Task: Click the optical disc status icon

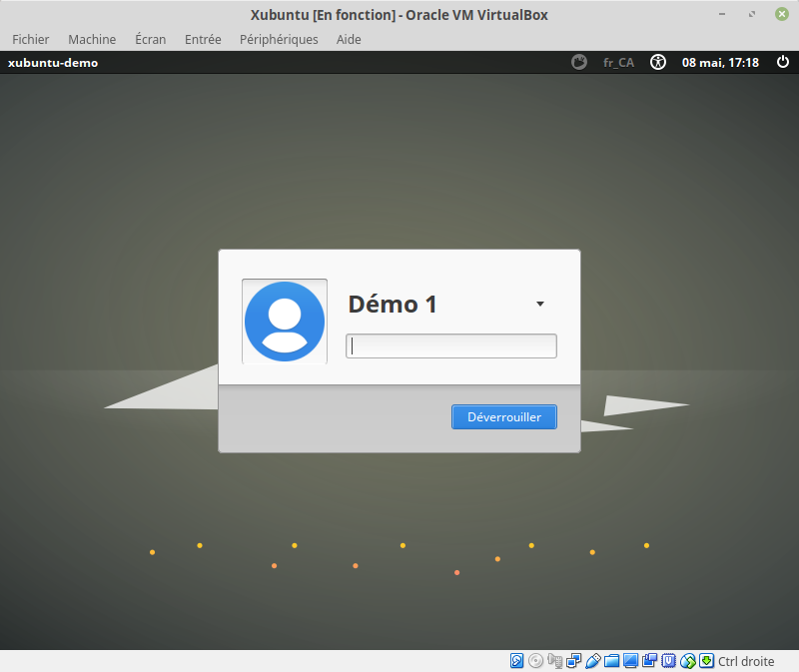Action: (536, 660)
